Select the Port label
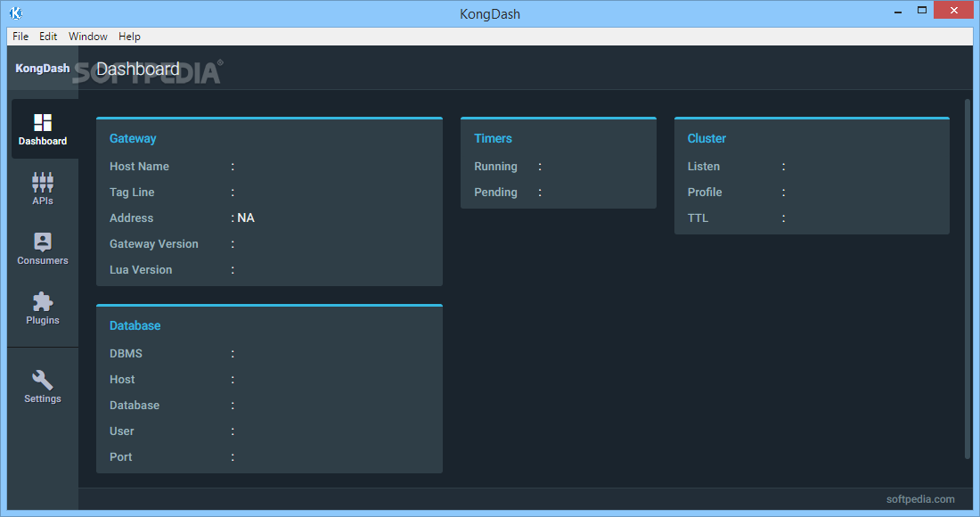 [120, 457]
